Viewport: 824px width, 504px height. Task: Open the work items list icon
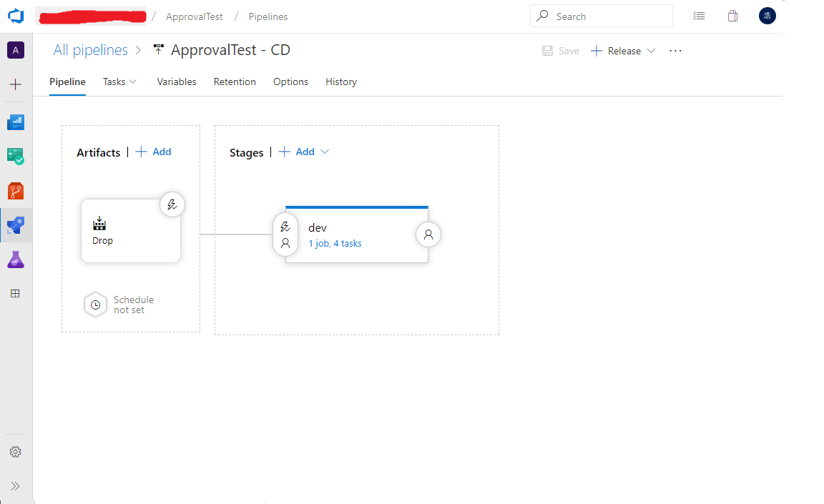point(699,16)
